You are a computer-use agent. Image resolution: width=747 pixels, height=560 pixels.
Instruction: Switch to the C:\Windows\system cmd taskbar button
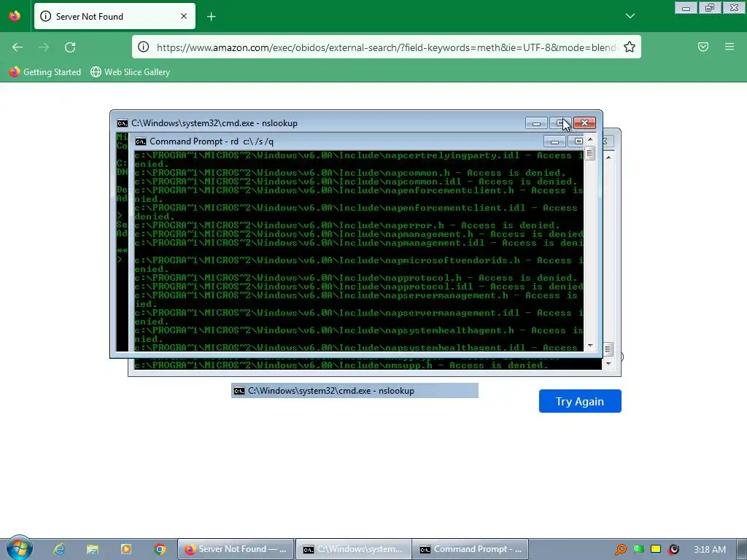353,549
